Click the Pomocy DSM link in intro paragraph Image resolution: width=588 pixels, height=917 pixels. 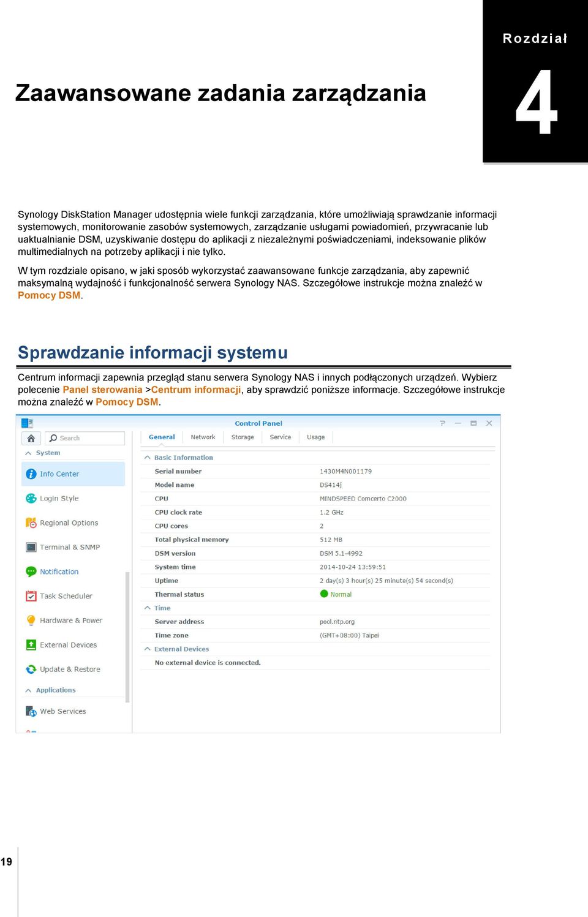tap(49, 295)
